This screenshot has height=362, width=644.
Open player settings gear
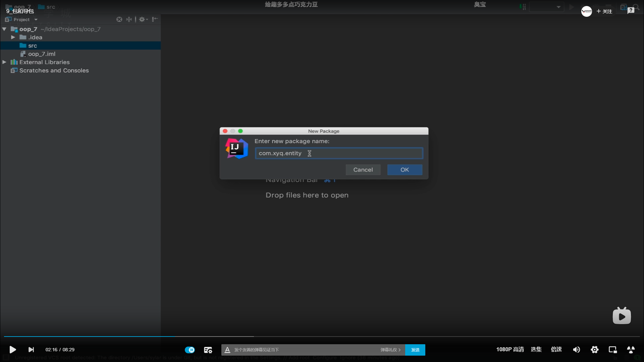(594, 350)
